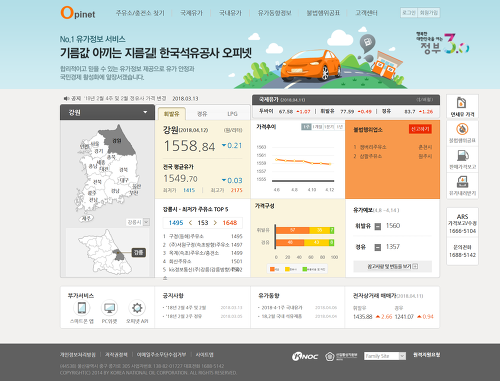Screen dimensions: 500x381
Task: Select the 1주 price trend period
Action: click(x=306, y=127)
